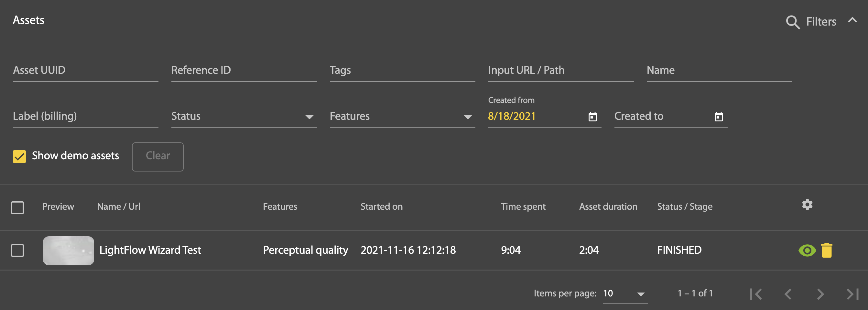Go to the previous page
The image size is (868, 310).
click(x=788, y=294)
